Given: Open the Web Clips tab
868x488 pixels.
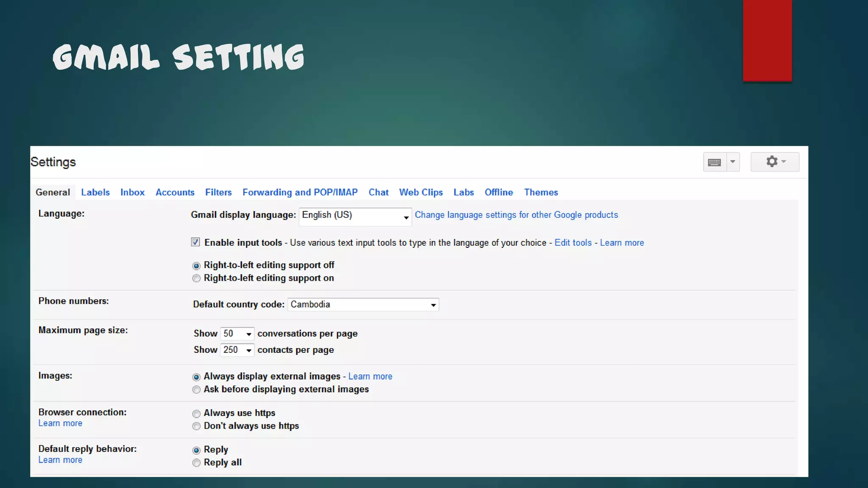Looking at the screenshot, I should pyautogui.click(x=421, y=192).
